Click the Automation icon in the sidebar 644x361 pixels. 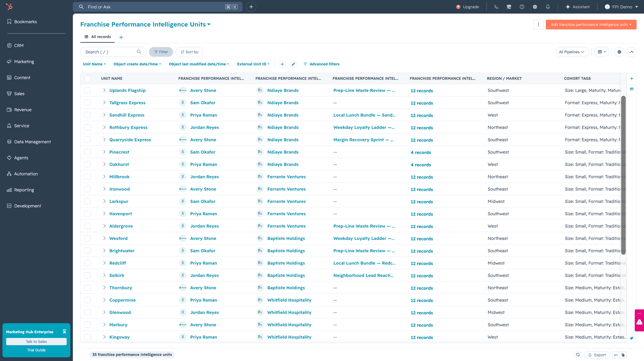(x=9, y=174)
